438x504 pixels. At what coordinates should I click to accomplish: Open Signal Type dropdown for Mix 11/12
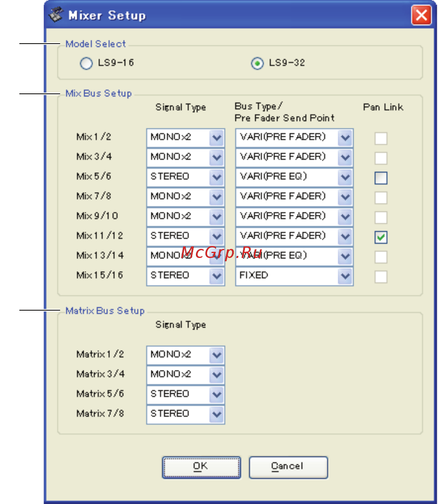pyautogui.click(x=186, y=237)
